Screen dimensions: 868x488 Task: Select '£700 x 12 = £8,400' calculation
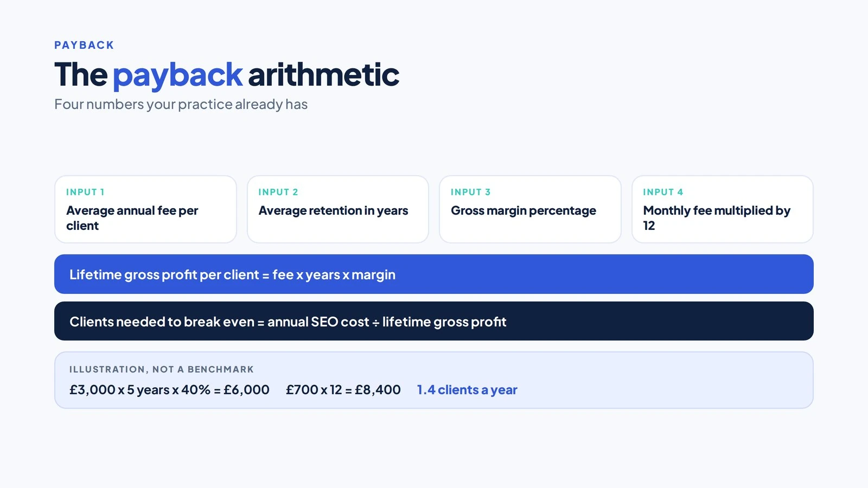[343, 390]
